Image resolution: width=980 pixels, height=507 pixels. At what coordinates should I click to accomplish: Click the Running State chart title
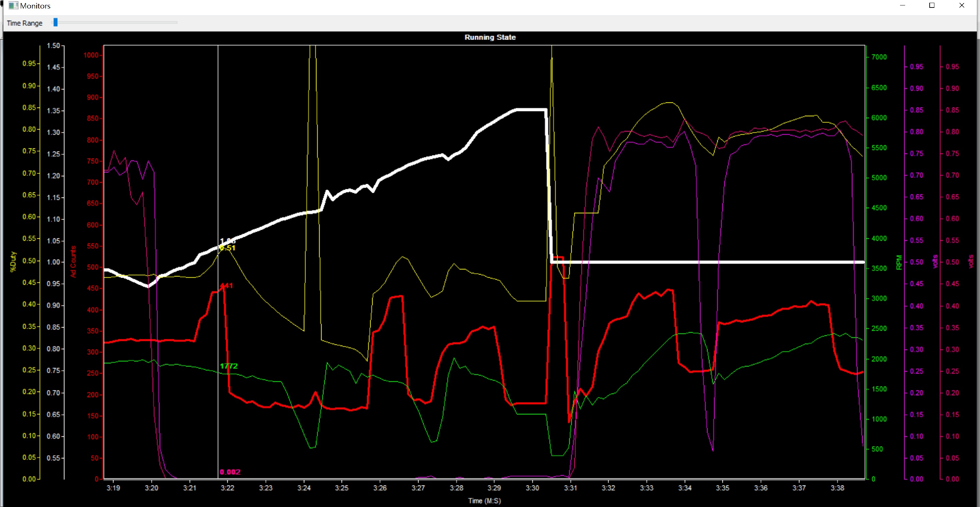pos(490,37)
